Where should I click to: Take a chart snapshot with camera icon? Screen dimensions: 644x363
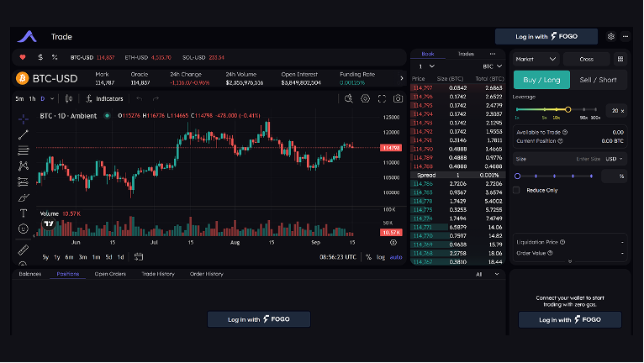398,98
